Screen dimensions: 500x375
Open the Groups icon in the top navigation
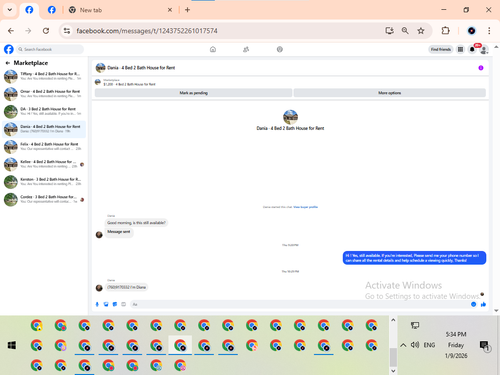280,49
